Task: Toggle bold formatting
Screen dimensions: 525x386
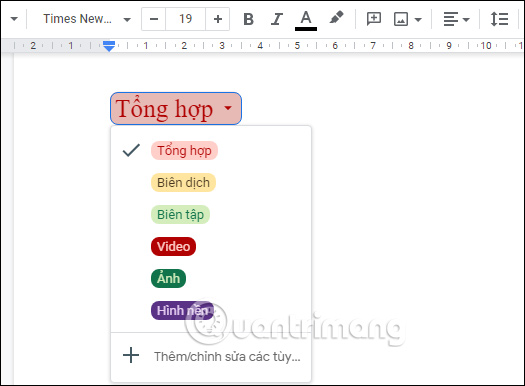Action: click(x=248, y=19)
